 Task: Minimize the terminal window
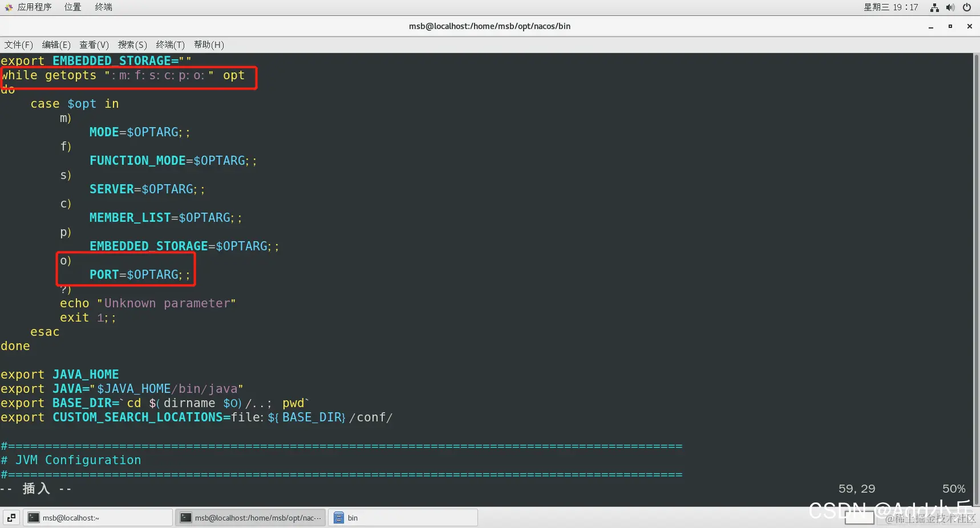click(931, 26)
